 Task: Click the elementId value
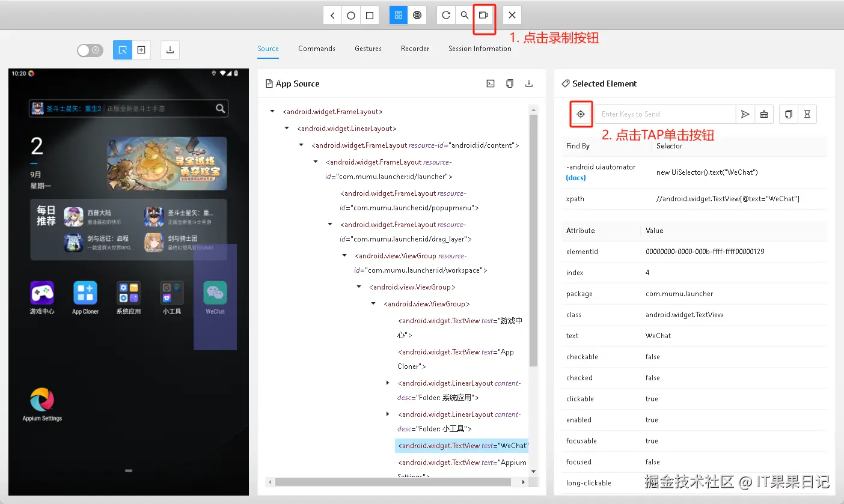705,252
